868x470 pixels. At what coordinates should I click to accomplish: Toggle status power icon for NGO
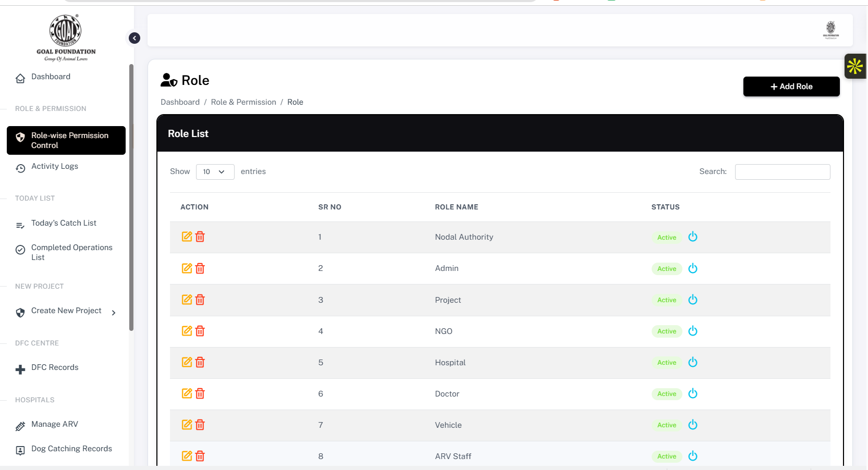[693, 331]
